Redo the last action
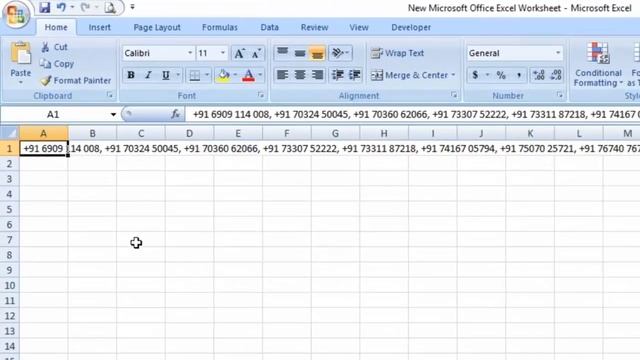The width and height of the screenshot is (640, 360). pos(85,7)
